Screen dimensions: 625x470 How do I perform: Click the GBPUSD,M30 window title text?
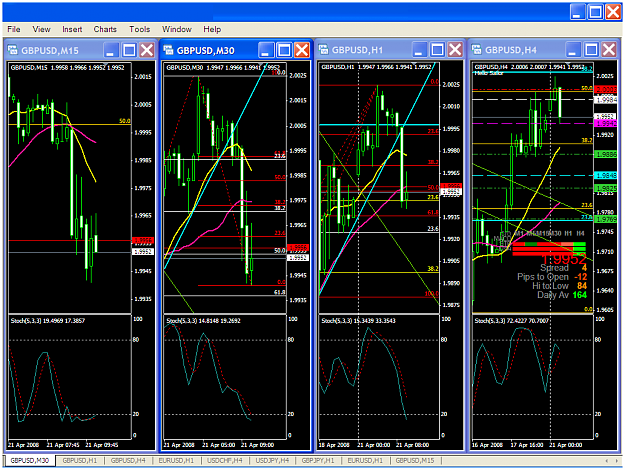(205, 51)
